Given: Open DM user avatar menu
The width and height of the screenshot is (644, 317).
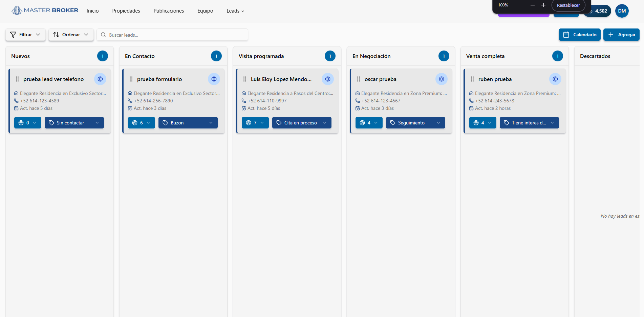Looking at the screenshot, I should pyautogui.click(x=622, y=11).
